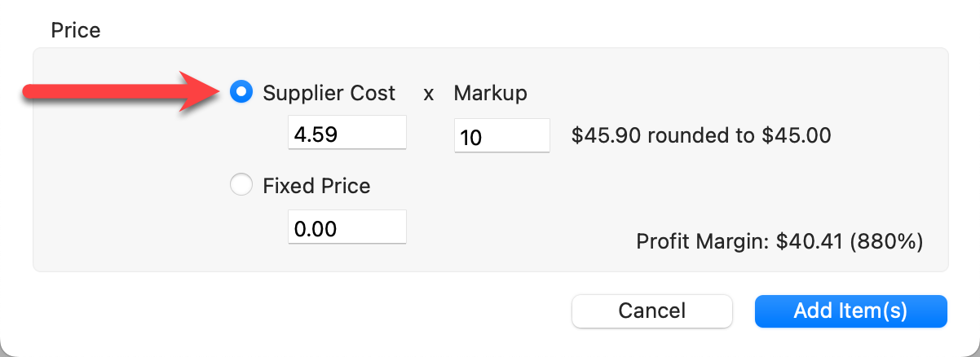Viewport: 980px width, 357px height.
Task: Click the "Supplier Cost" label text
Action: point(329,93)
